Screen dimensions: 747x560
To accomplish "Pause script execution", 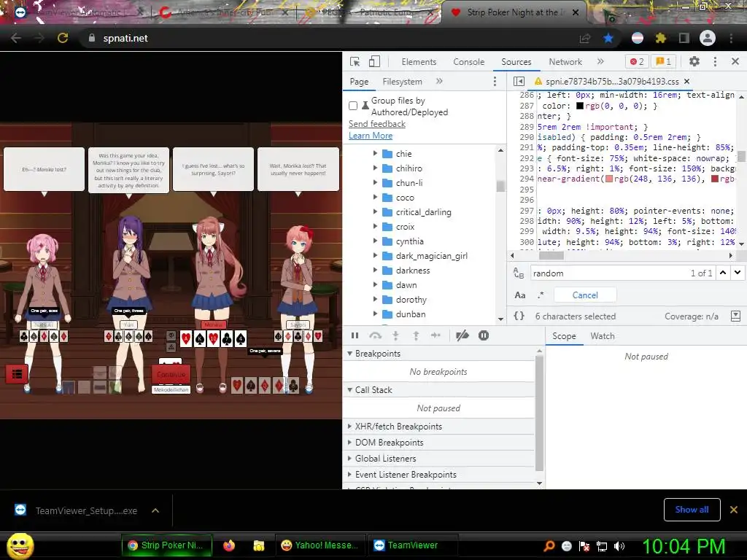I will pos(355,335).
